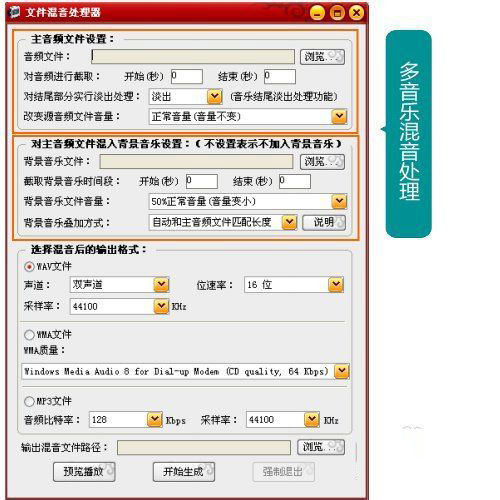The height and width of the screenshot is (500, 500).
Task: Click the 截取背景音乐时间段 开始(秒) field
Action: tap(202, 181)
